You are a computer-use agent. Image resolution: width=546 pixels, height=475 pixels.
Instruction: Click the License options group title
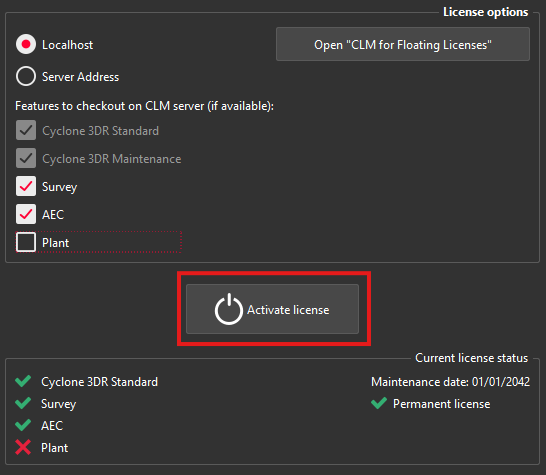485,12
